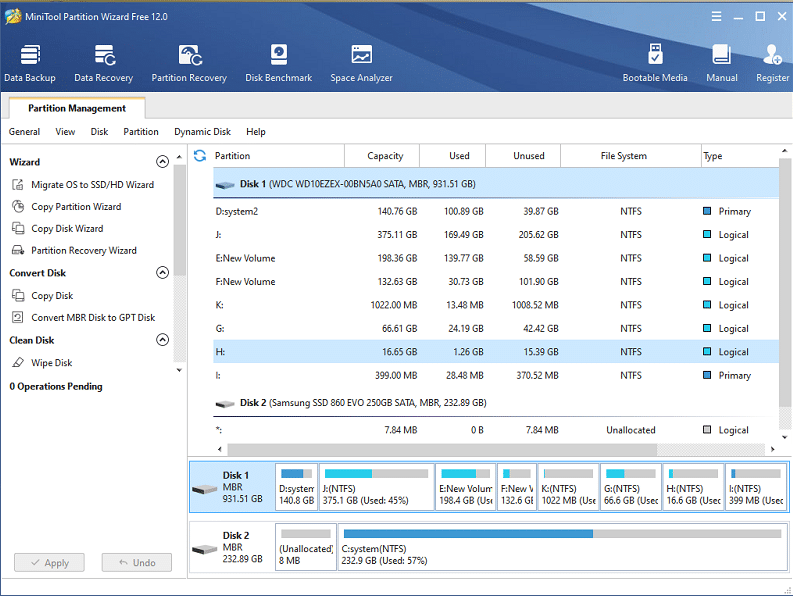
Task: Click the 0 Operations Pending label
Action: (x=56, y=386)
